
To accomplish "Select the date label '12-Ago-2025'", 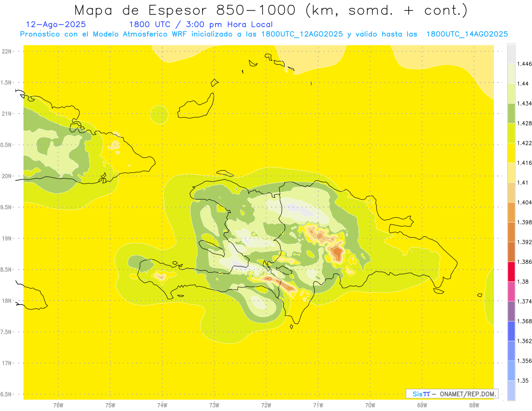I will coord(56,24).
